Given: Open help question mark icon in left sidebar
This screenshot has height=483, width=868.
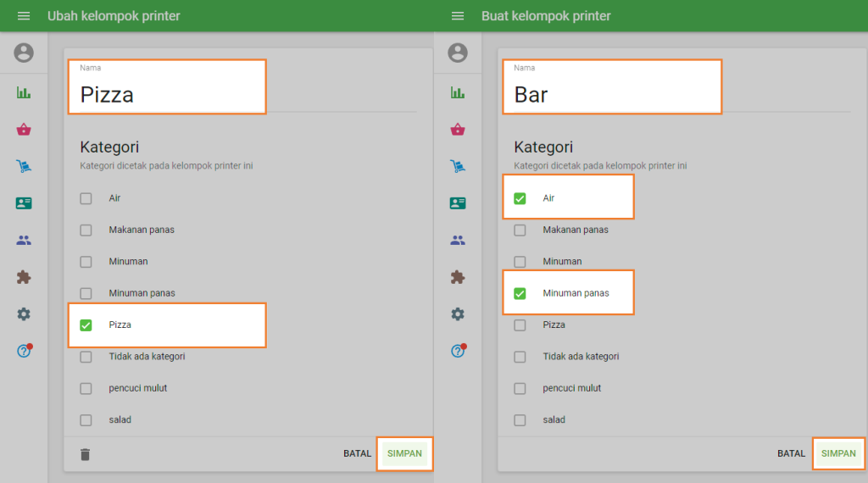Looking at the screenshot, I should pyautogui.click(x=24, y=351).
